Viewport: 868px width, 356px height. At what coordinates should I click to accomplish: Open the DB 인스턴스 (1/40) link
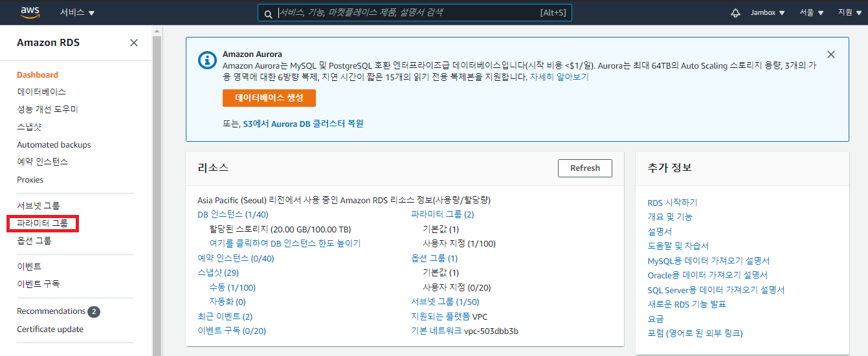click(233, 215)
